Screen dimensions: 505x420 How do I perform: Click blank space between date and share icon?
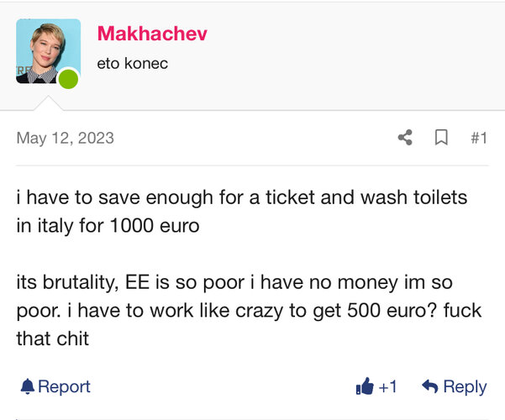(x=252, y=138)
